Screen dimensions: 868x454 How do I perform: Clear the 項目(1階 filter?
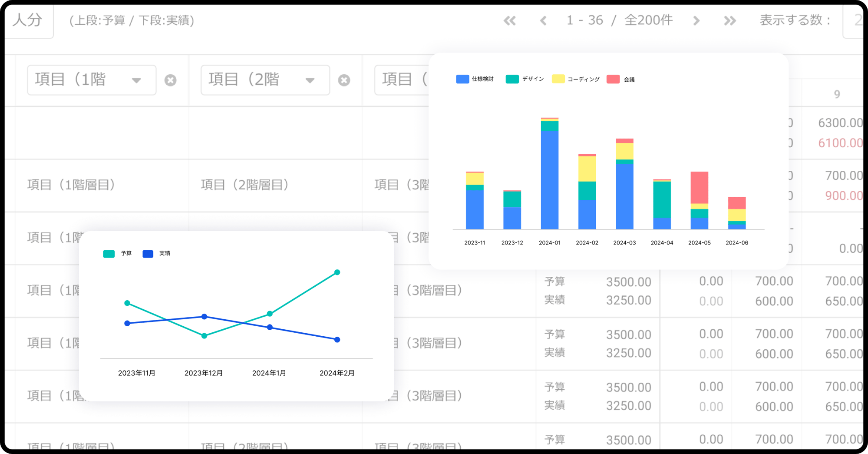coord(171,80)
